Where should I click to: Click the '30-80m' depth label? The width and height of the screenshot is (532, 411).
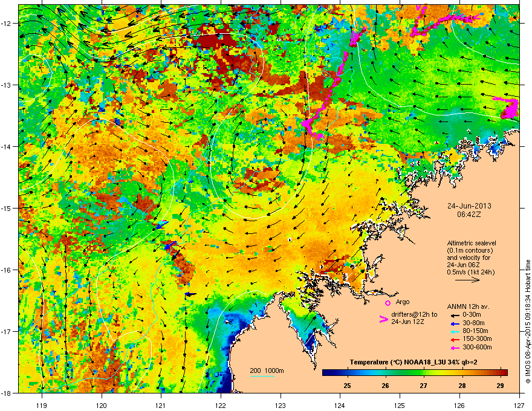[473, 323]
